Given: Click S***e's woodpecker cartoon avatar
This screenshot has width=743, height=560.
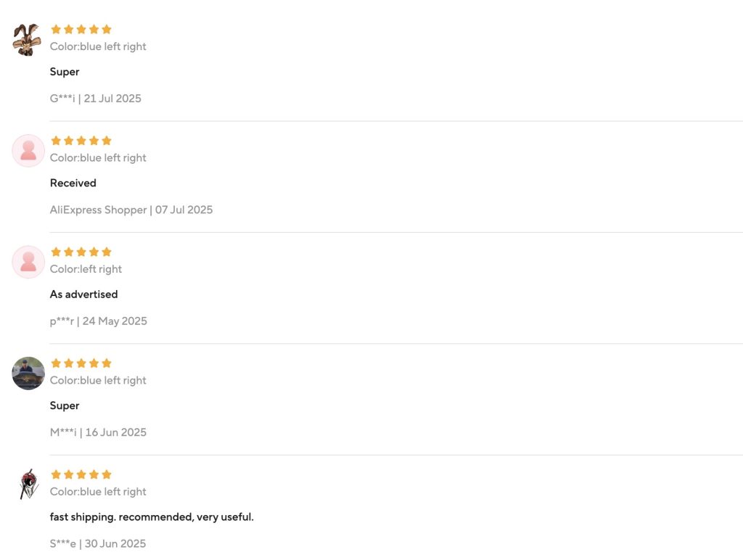Looking at the screenshot, I should tap(28, 484).
